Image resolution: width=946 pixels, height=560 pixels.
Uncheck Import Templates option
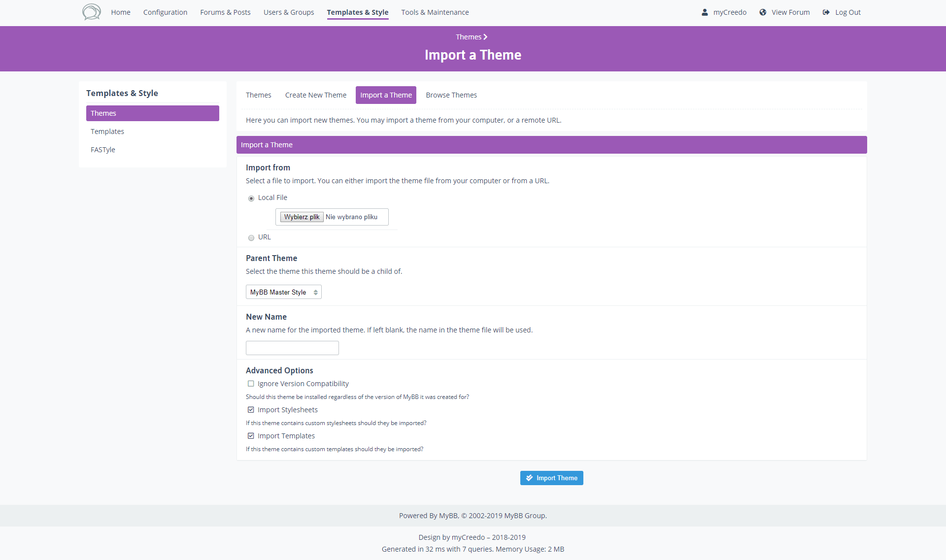click(251, 436)
